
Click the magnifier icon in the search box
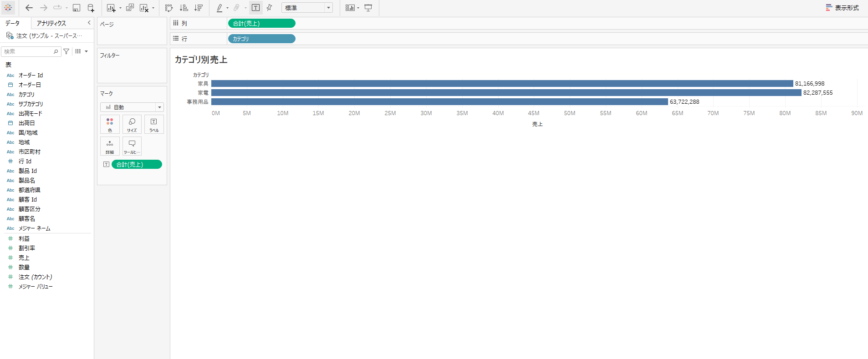point(56,51)
